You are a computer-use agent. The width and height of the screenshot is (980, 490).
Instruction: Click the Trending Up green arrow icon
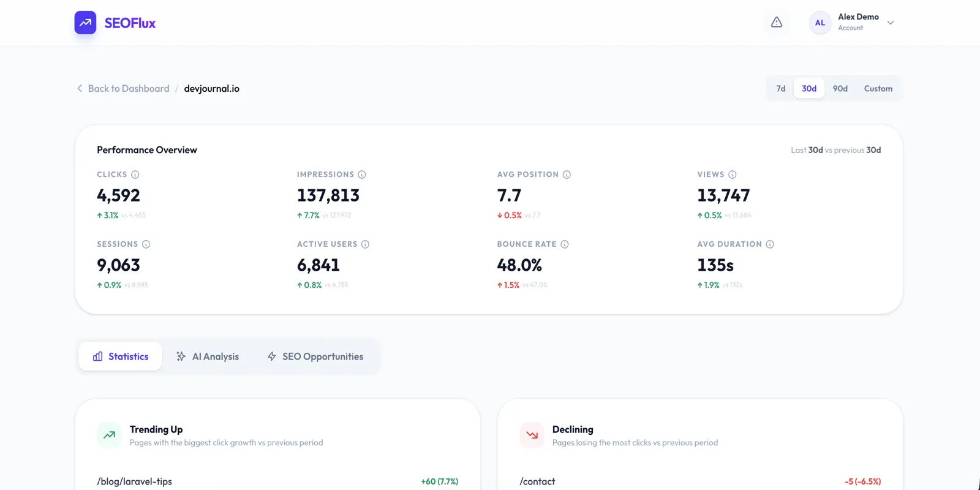coord(109,435)
